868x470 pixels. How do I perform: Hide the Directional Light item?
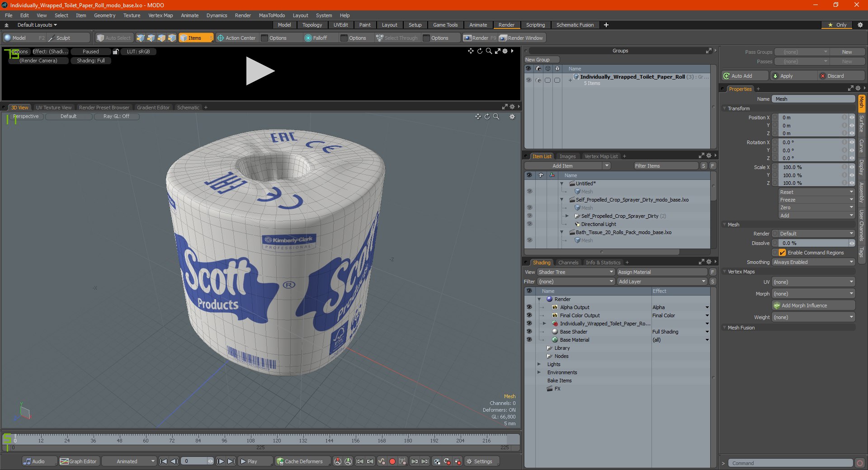click(529, 224)
